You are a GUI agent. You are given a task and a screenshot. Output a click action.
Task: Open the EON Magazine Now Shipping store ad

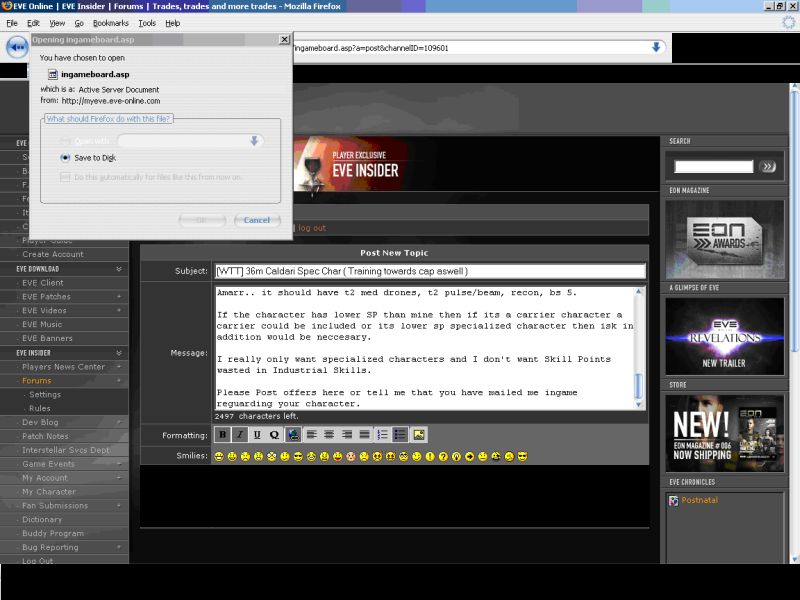pyautogui.click(x=724, y=433)
